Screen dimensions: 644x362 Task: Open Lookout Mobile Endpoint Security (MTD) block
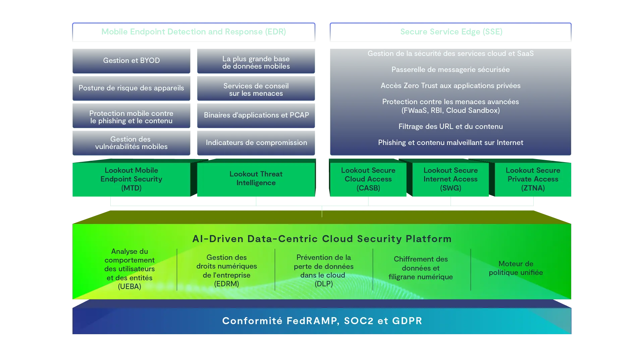click(x=131, y=179)
